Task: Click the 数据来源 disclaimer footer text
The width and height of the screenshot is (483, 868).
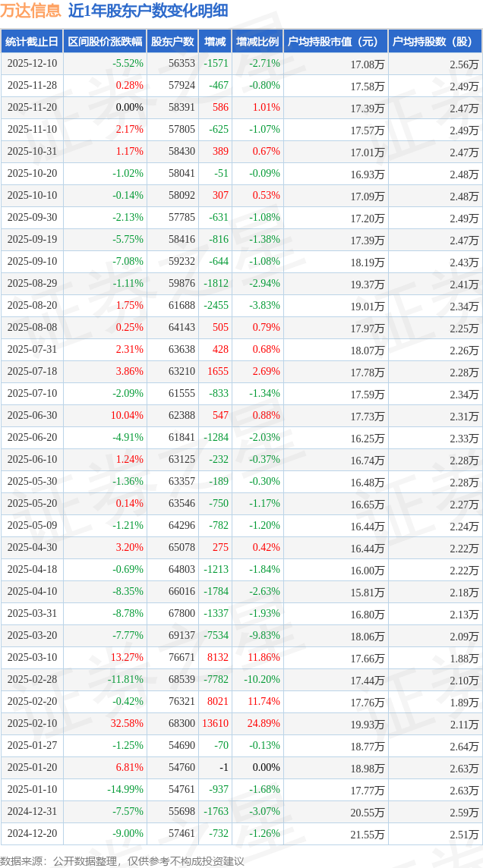Action: coord(122,861)
